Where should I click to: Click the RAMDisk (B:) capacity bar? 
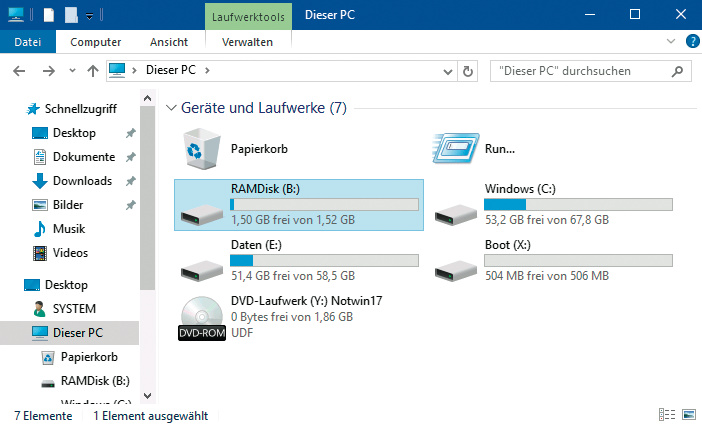click(325, 205)
